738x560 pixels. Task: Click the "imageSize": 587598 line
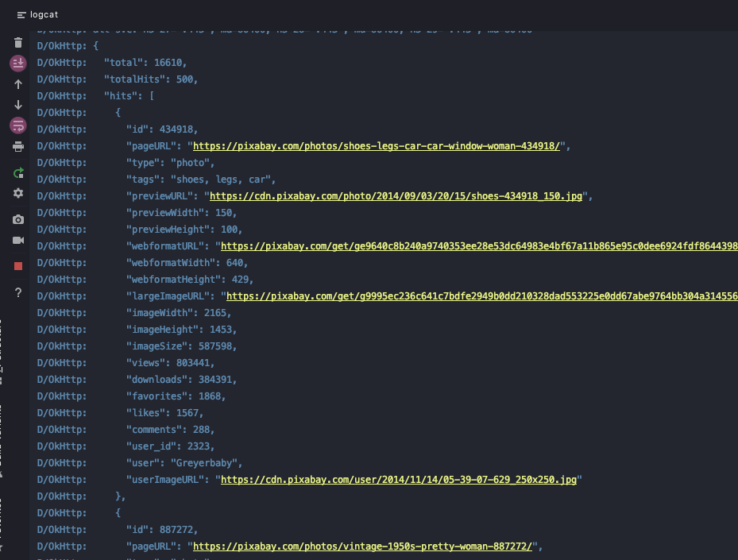coord(181,346)
